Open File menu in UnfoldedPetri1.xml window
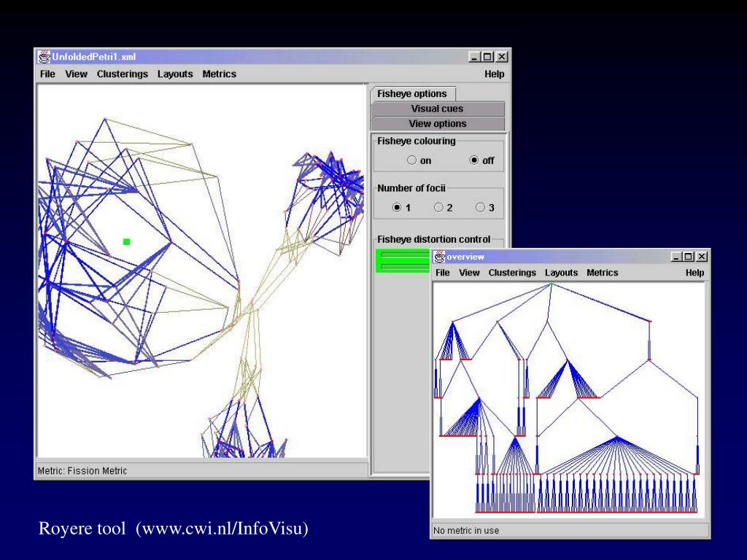Viewport: 747px width, 560px height. tap(47, 74)
